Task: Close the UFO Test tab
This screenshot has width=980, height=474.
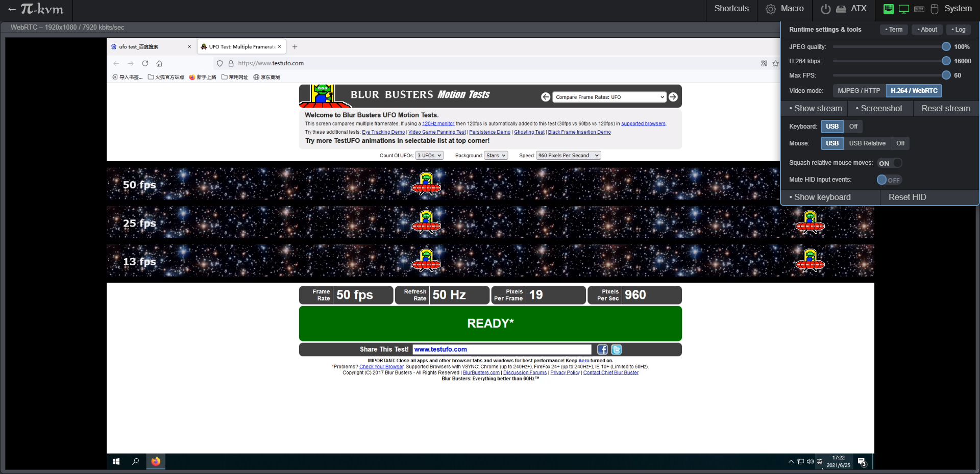Action: [279, 46]
